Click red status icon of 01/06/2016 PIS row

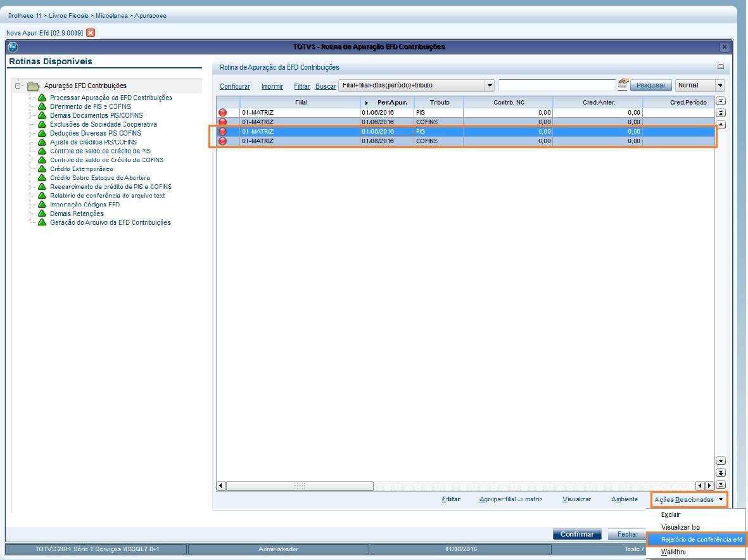pos(223,113)
